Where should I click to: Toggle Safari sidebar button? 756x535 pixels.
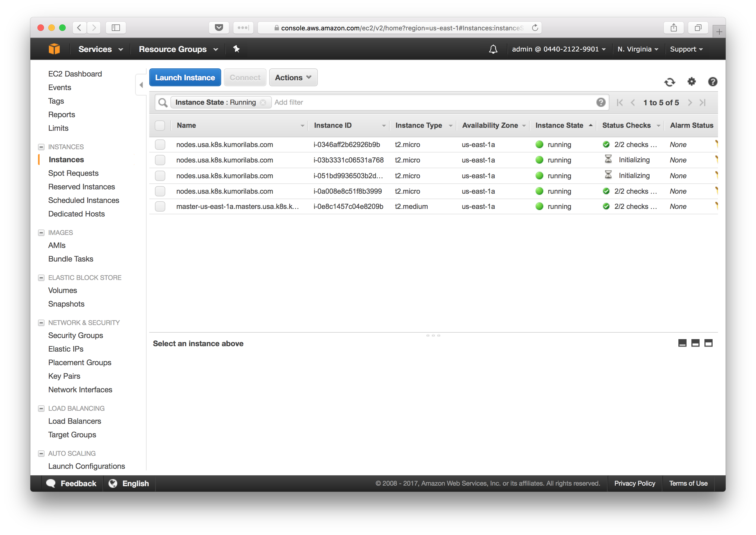(116, 28)
